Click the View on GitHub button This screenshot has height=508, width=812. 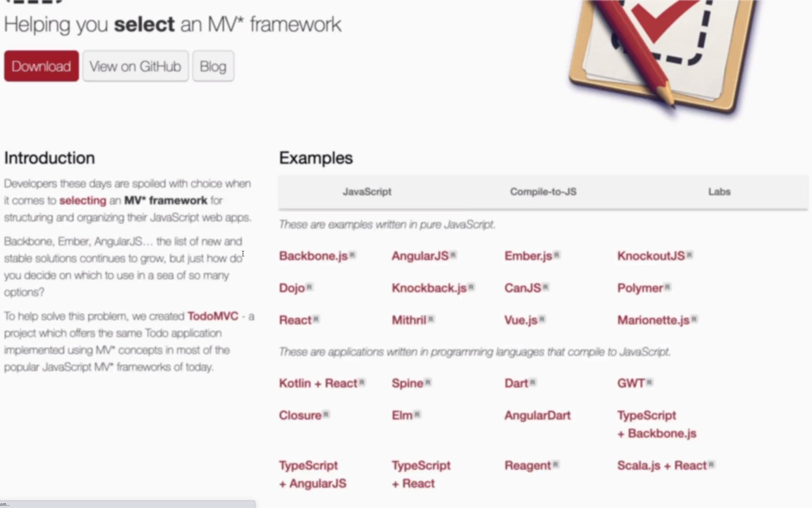click(x=135, y=66)
